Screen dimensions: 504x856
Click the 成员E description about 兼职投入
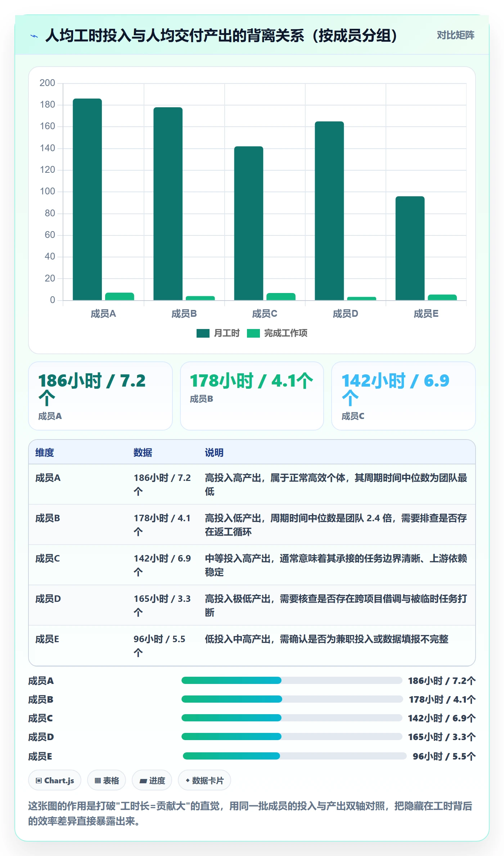pyautogui.click(x=327, y=639)
